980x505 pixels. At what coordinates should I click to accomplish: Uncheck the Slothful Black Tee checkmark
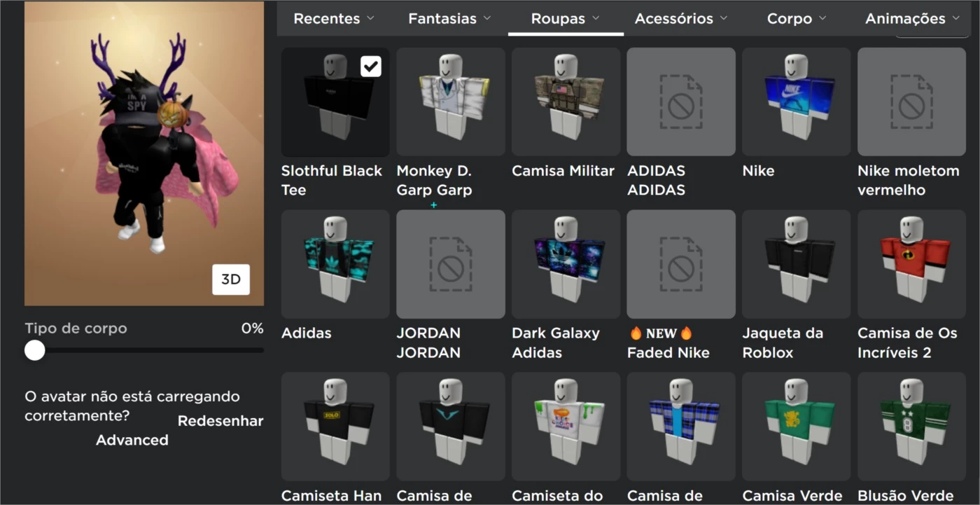[370, 67]
